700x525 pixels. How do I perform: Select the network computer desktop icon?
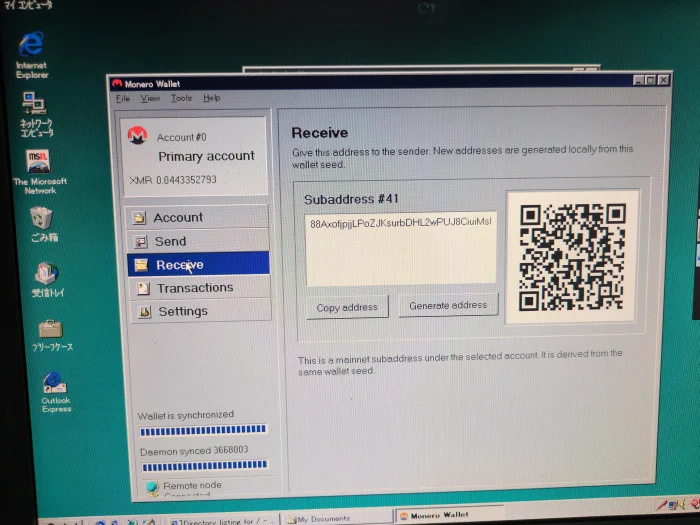[x=35, y=114]
